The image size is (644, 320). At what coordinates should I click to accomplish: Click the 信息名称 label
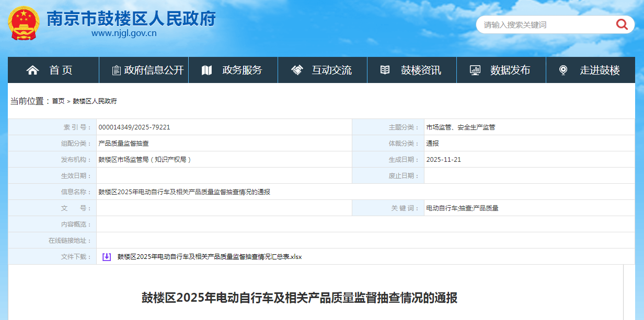(76, 192)
